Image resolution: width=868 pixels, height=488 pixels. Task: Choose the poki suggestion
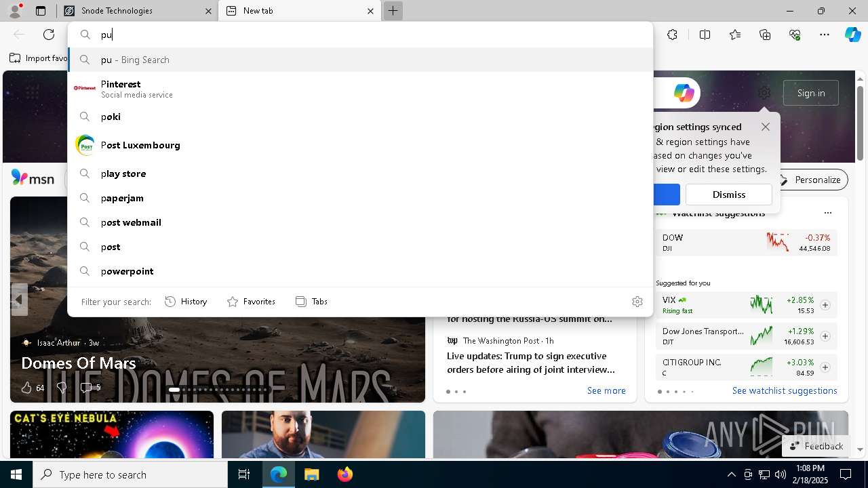pos(360,117)
